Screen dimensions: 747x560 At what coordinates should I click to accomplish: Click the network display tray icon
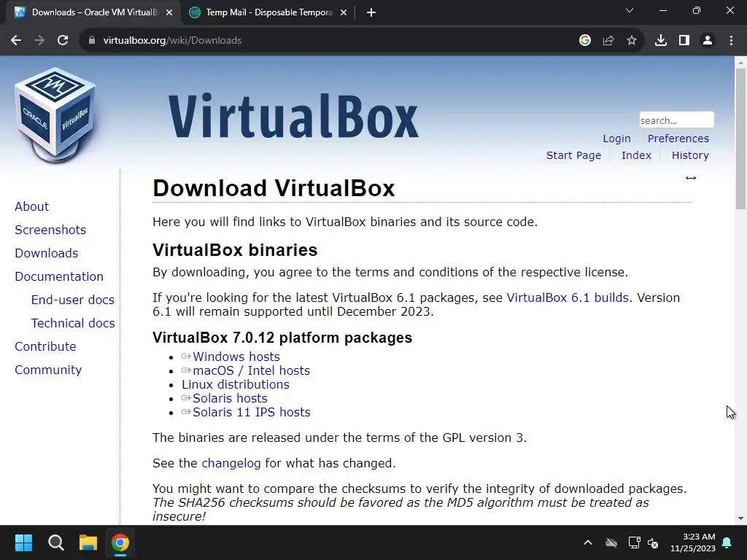pyautogui.click(x=634, y=542)
